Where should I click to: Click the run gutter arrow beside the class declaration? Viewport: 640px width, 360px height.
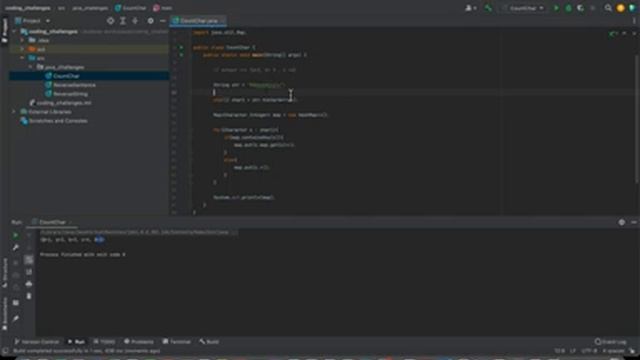tap(181, 47)
